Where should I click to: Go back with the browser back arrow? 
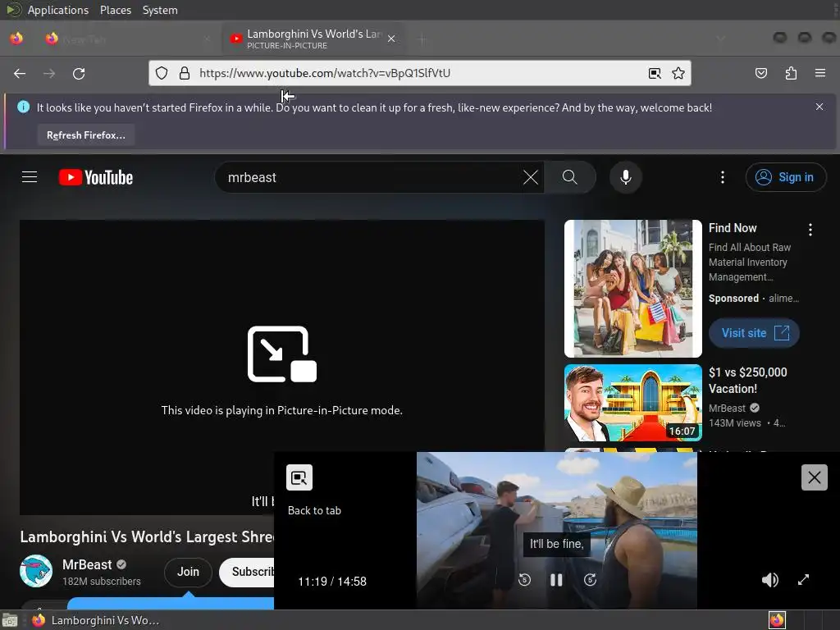point(20,73)
